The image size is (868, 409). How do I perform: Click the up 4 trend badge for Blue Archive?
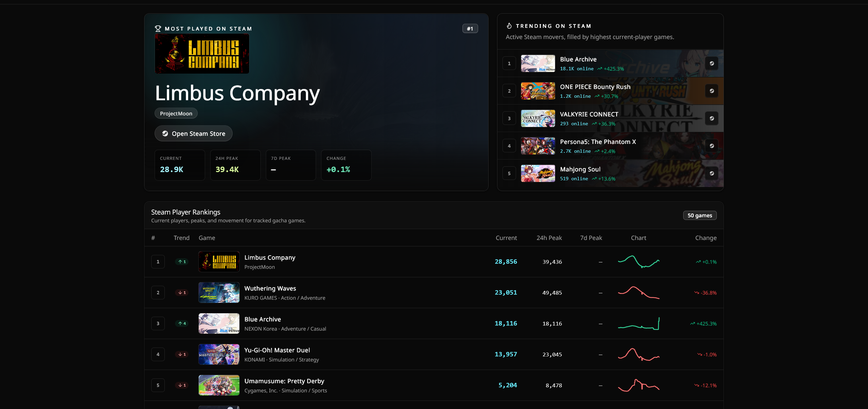click(x=182, y=323)
